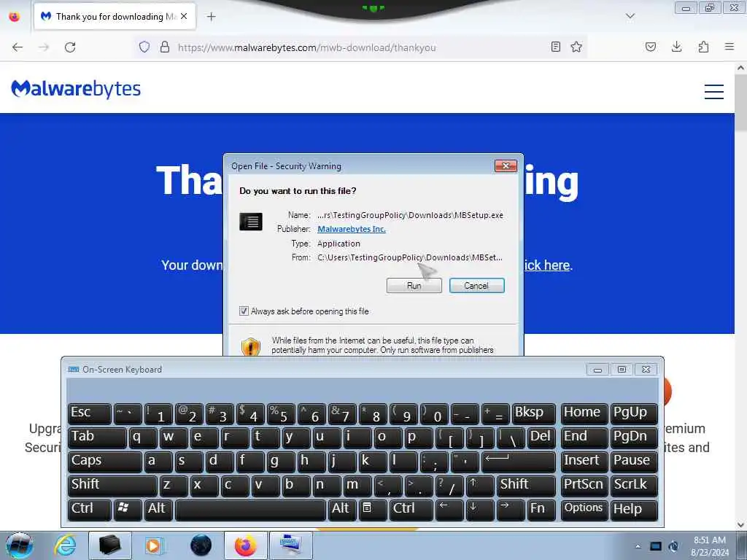Bookmark this page with star icon
Image resolution: width=747 pixels, height=560 pixels.
(576, 47)
